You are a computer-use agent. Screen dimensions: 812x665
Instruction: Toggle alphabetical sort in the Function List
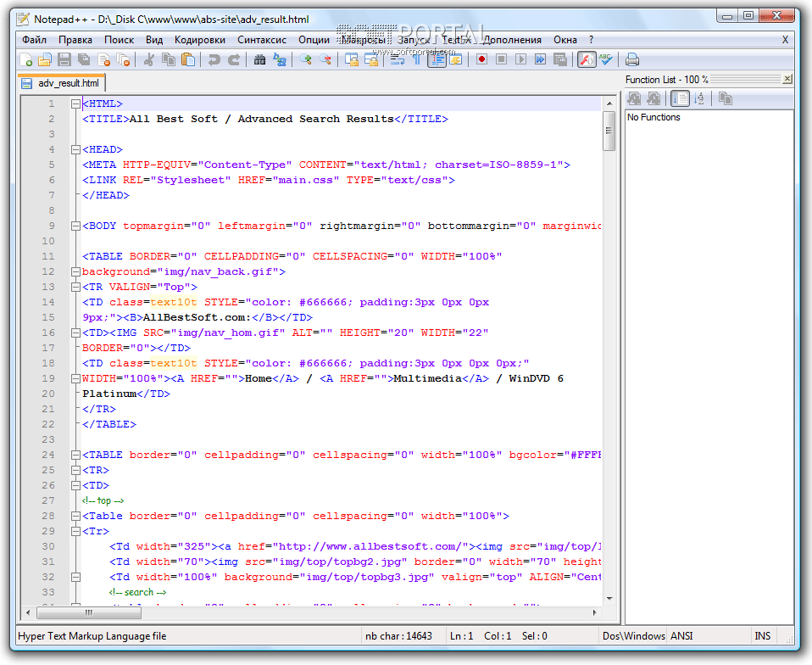(698, 98)
